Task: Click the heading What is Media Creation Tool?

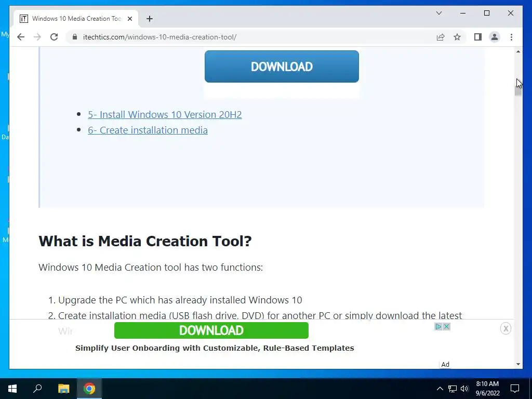Action: [x=145, y=241]
